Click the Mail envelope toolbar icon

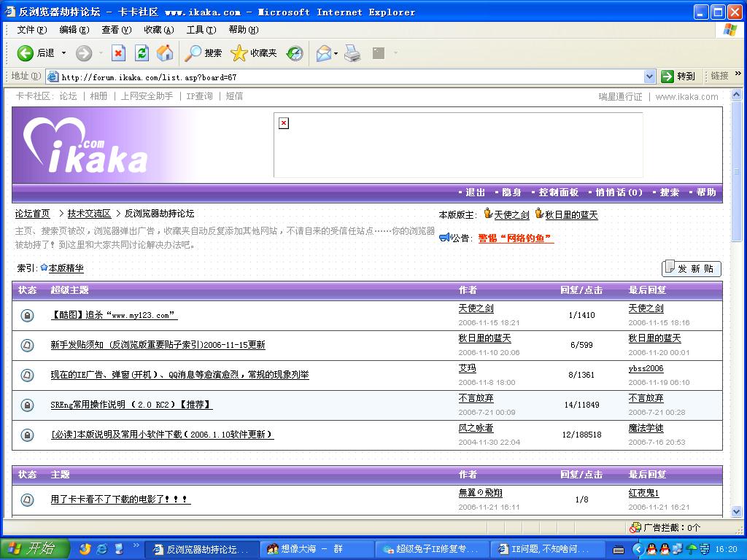323,52
